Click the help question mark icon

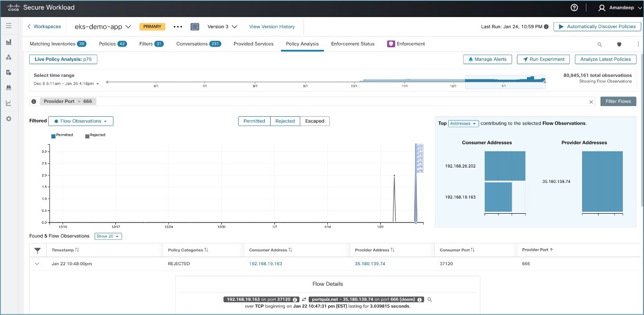(x=574, y=8)
